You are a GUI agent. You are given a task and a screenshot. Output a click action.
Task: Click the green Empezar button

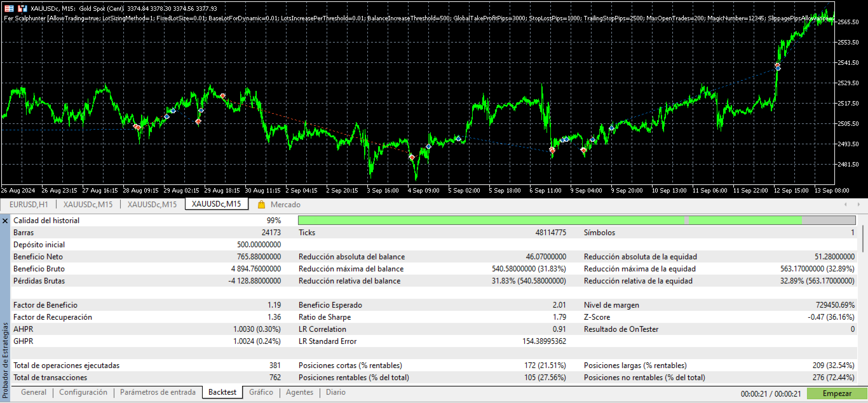[x=837, y=393]
